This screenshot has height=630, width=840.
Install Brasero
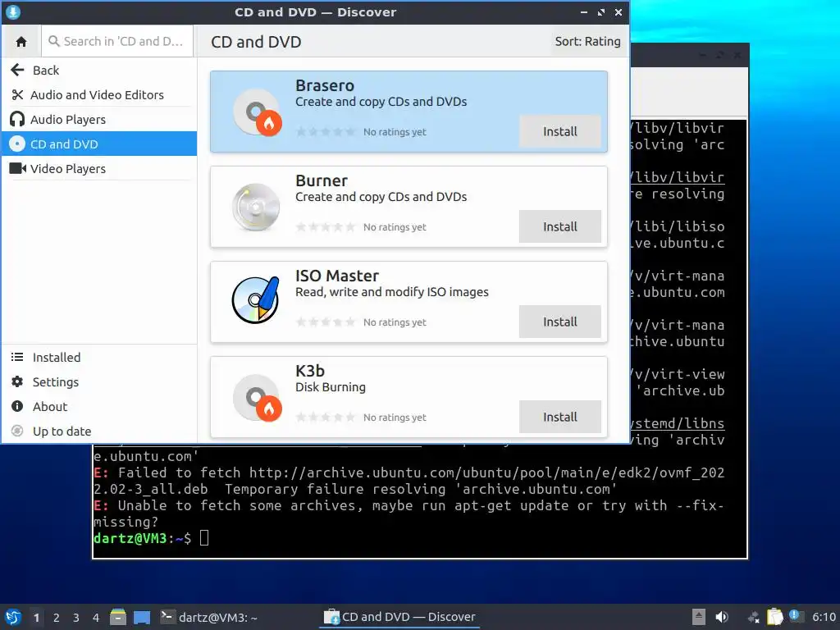click(x=559, y=131)
